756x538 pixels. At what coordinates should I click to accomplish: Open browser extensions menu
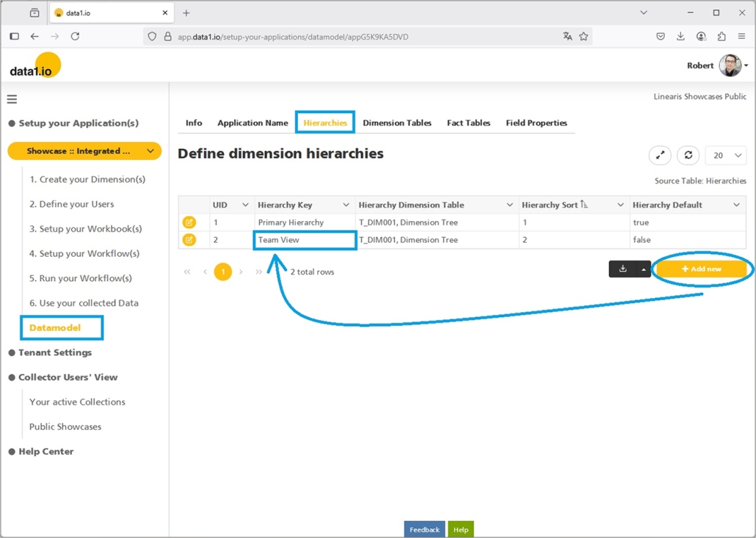(x=722, y=36)
